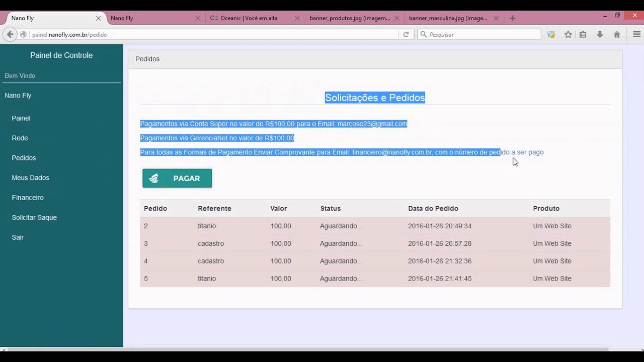Click Sair to log out
Screen dimensions: 644x362
tap(18, 237)
